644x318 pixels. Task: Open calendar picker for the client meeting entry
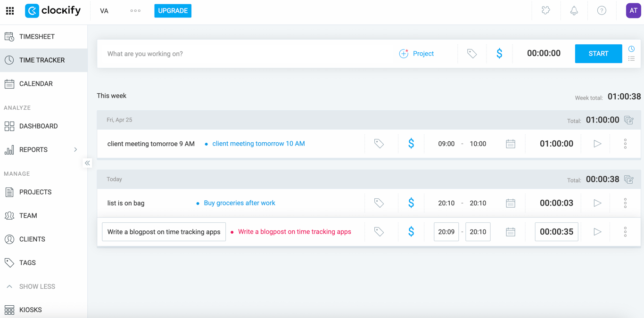pyautogui.click(x=511, y=144)
